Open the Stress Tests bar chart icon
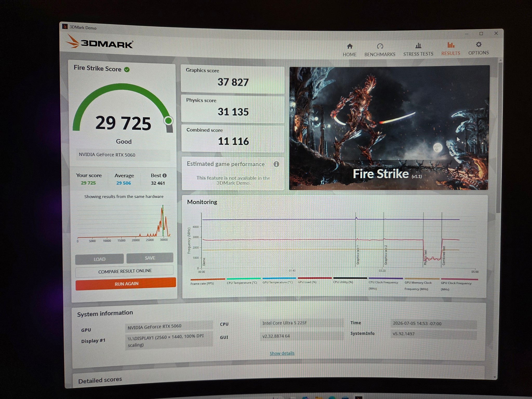The height and width of the screenshot is (399, 532). (x=418, y=46)
